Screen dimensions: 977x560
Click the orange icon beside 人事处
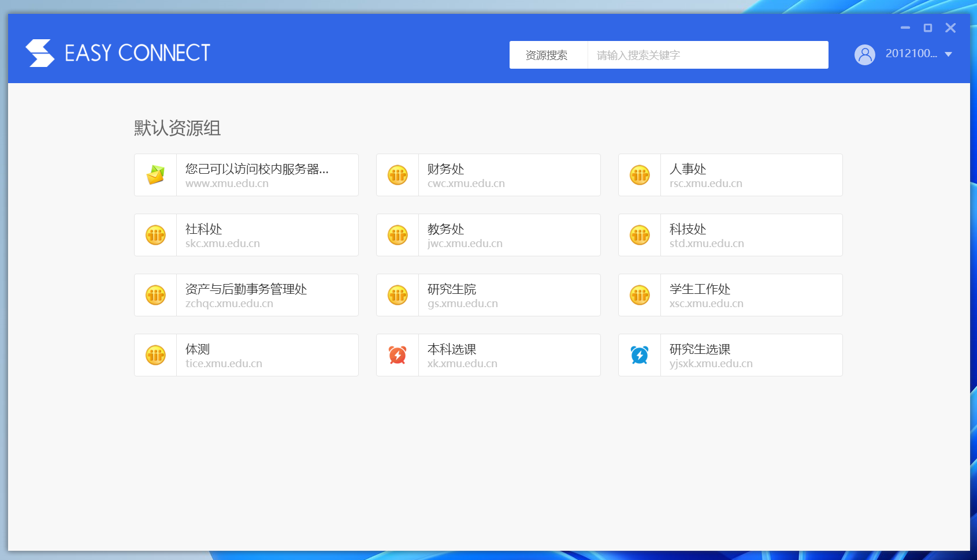click(x=640, y=175)
